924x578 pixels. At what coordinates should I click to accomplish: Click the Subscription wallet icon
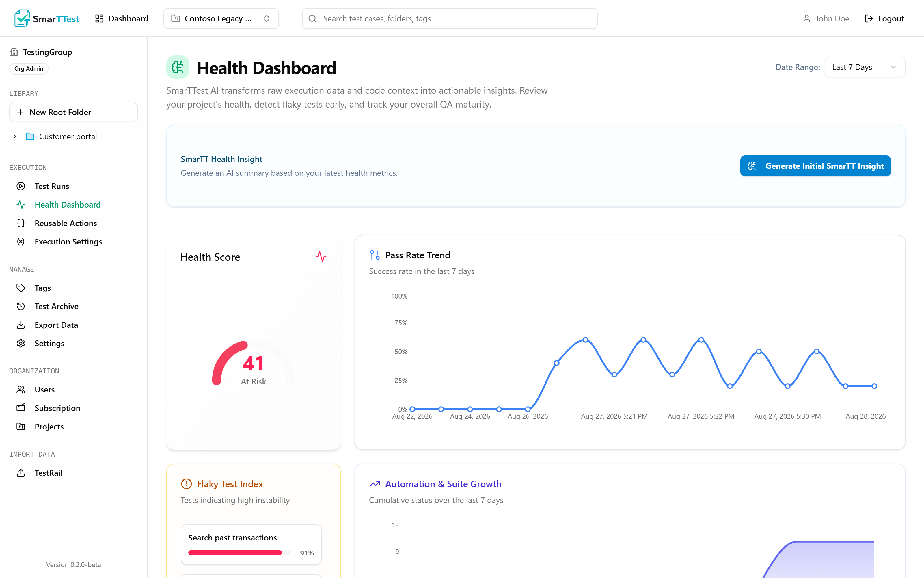(x=21, y=408)
